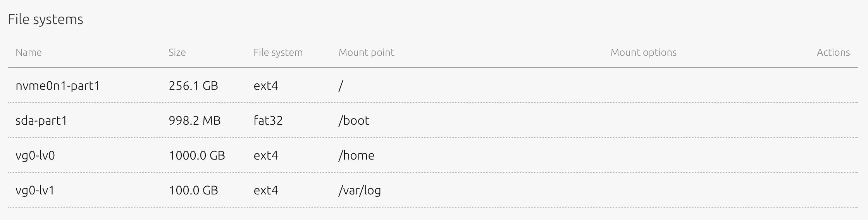Click the 256.1 GB size value
This screenshot has height=220, width=868.
tap(193, 86)
